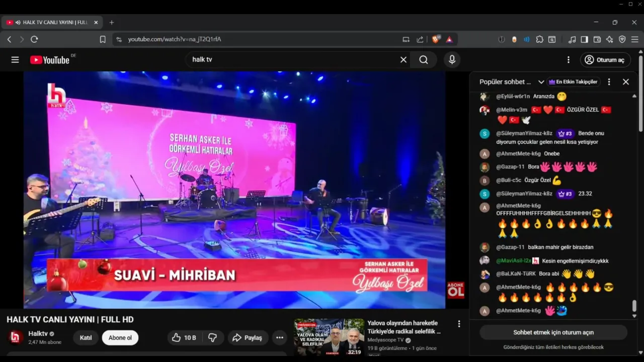Expand the Popüler sohbet dropdown
This screenshot has height=362, width=644.
(x=541, y=82)
